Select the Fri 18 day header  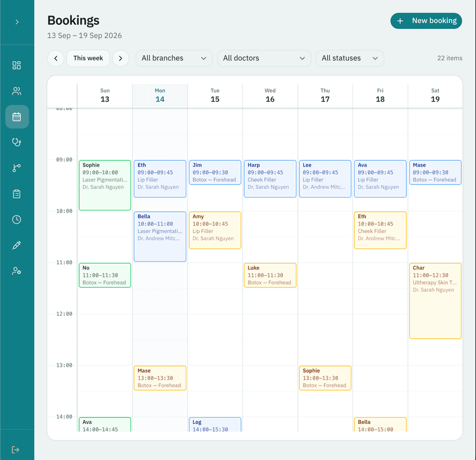[380, 95]
